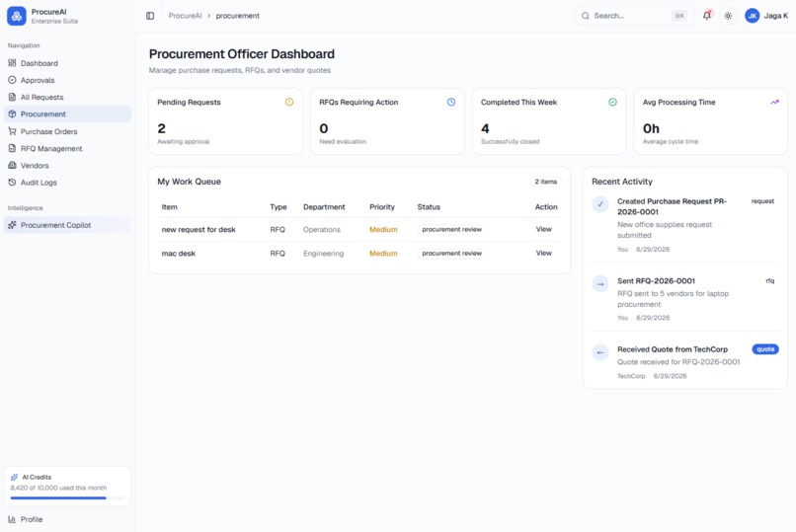Focus the Search input field
The width and height of the screenshot is (796, 532).
tap(634, 16)
